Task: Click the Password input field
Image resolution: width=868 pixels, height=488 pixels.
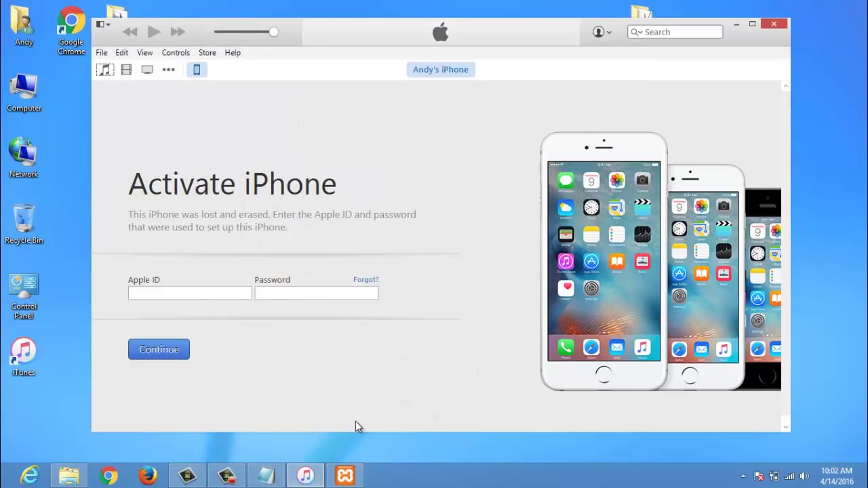Action: pos(317,293)
